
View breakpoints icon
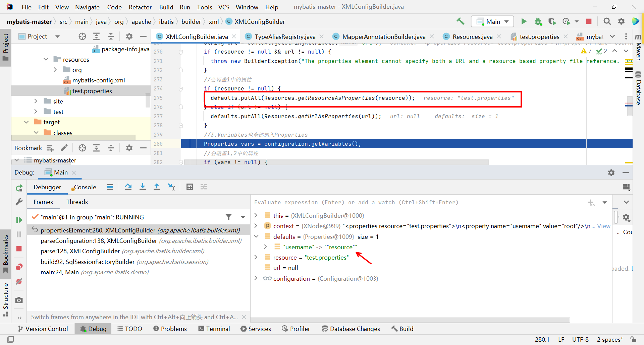pos(19,267)
